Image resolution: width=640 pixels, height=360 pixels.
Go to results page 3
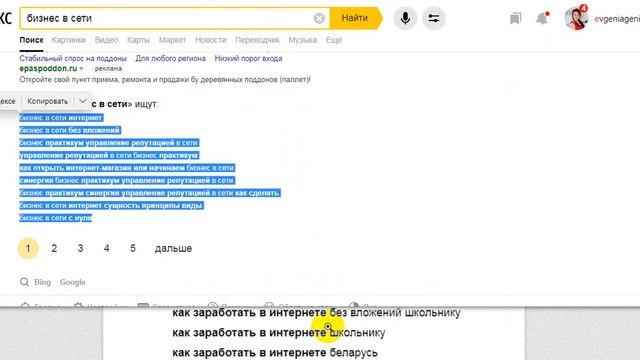pyautogui.click(x=80, y=248)
